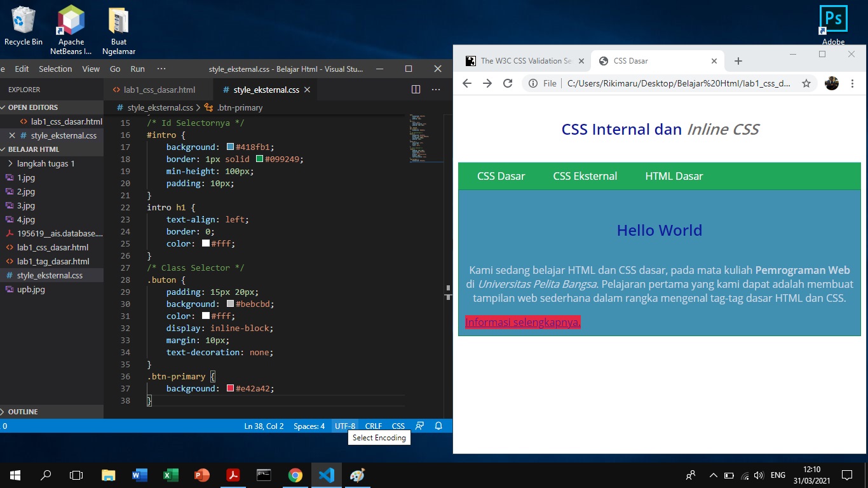The height and width of the screenshot is (488, 868).
Task: Click the Informasi selengkapnya link
Action: tap(522, 322)
